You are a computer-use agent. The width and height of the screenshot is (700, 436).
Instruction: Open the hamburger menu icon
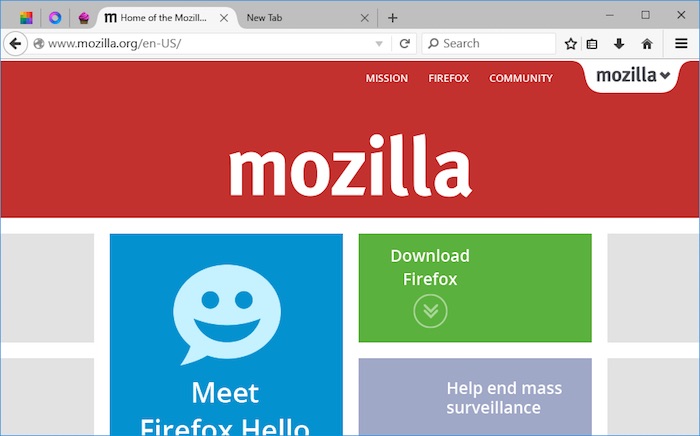(x=681, y=43)
